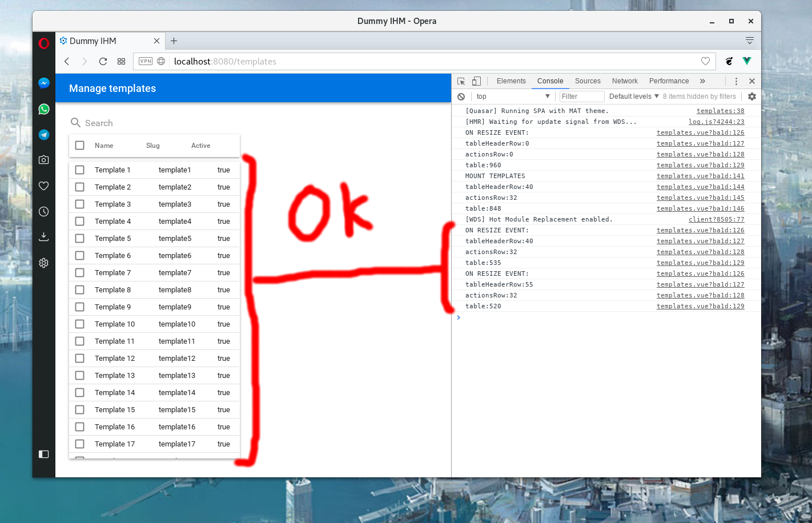Open a new browser tab
Viewport: 812px width, 523px height.
point(174,41)
